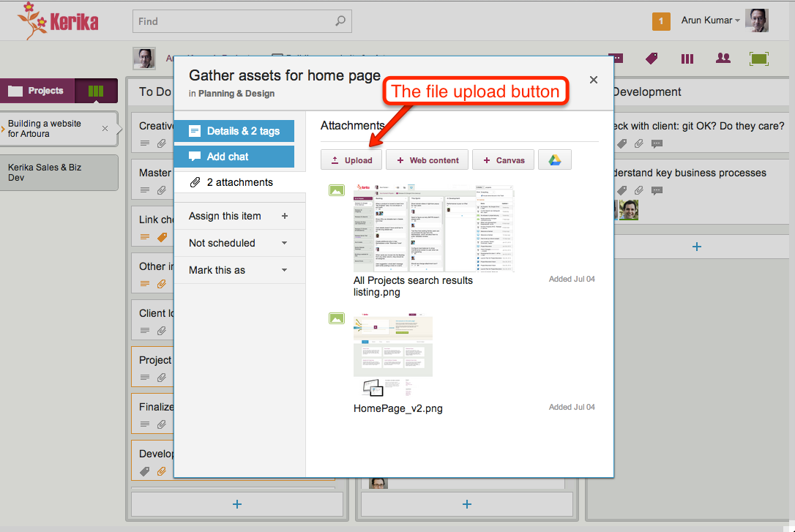Click the Web content button
The image size is (795, 532).
click(x=427, y=160)
